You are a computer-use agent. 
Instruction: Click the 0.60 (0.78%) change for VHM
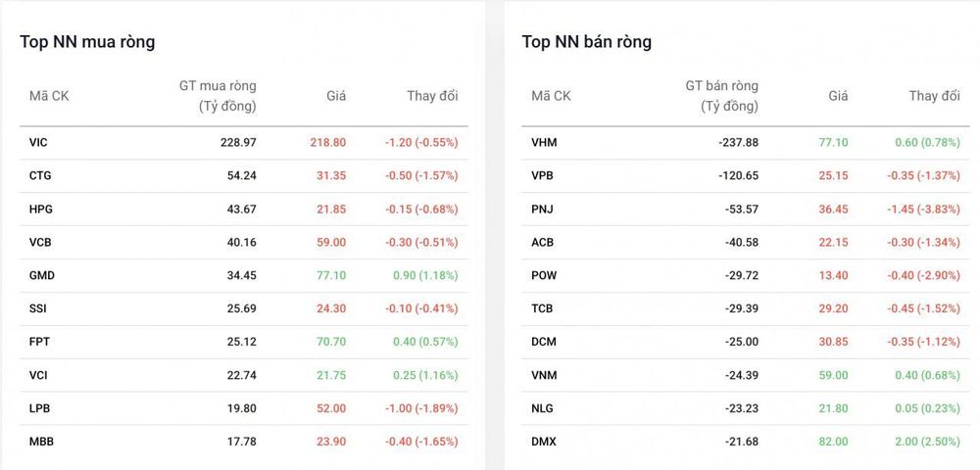coord(927,142)
